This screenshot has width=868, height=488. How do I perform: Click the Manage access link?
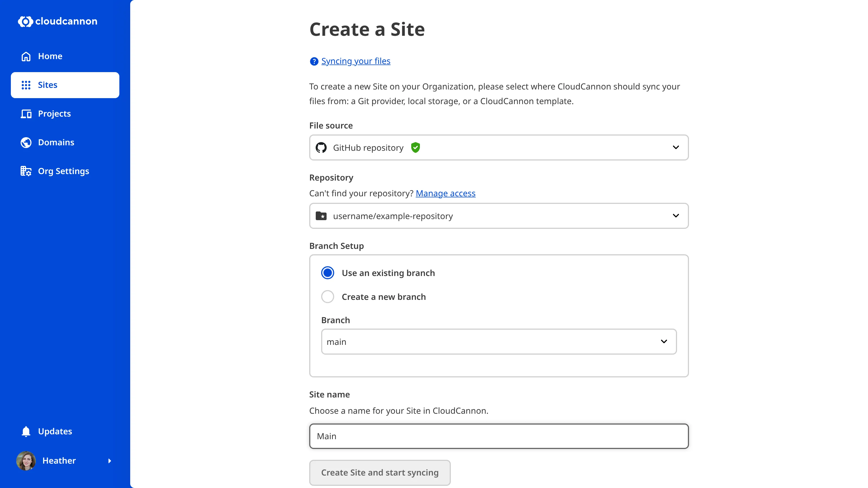[445, 193]
